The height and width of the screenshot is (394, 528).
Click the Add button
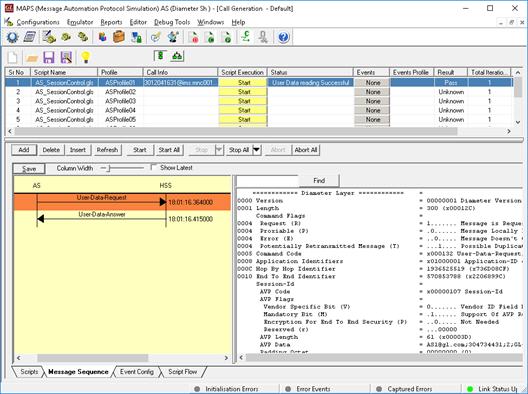coord(24,150)
